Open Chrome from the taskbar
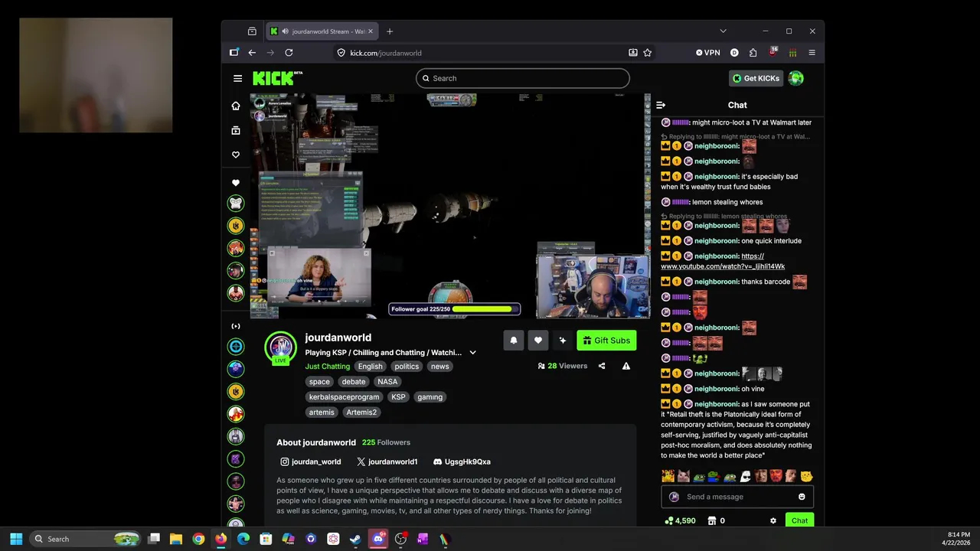This screenshot has width=980, height=551. [198, 539]
